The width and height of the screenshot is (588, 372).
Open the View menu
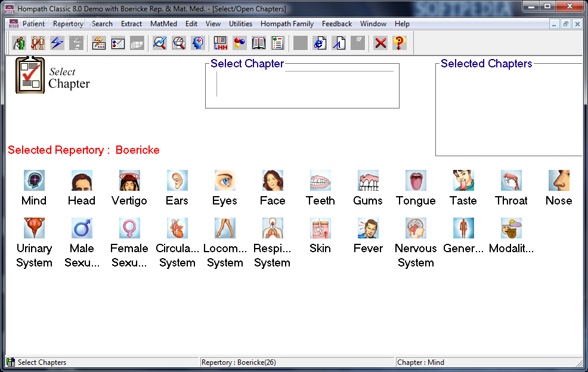(213, 24)
